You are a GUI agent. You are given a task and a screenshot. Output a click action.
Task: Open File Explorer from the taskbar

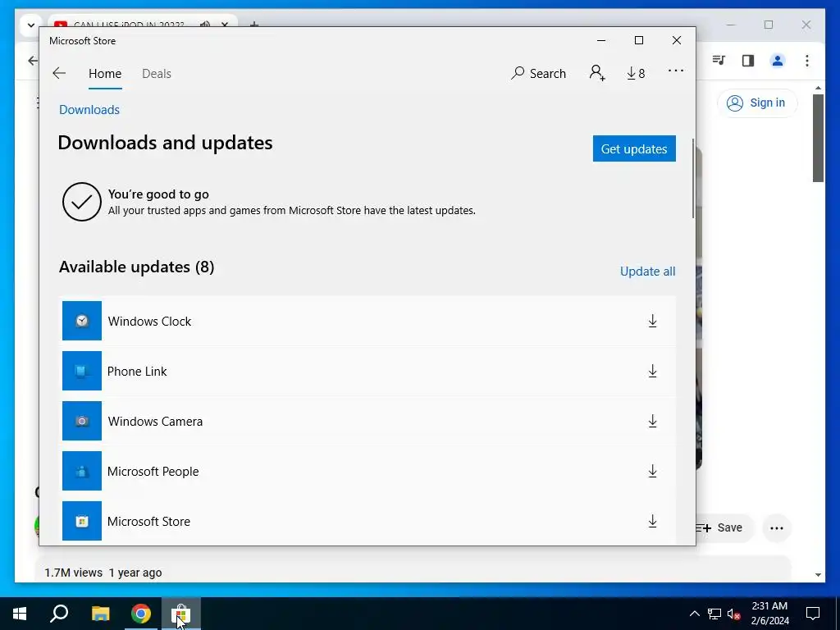tap(100, 614)
